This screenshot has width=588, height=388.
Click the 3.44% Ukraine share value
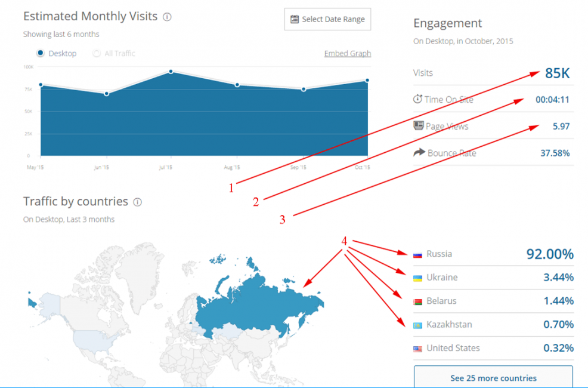[x=558, y=278]
